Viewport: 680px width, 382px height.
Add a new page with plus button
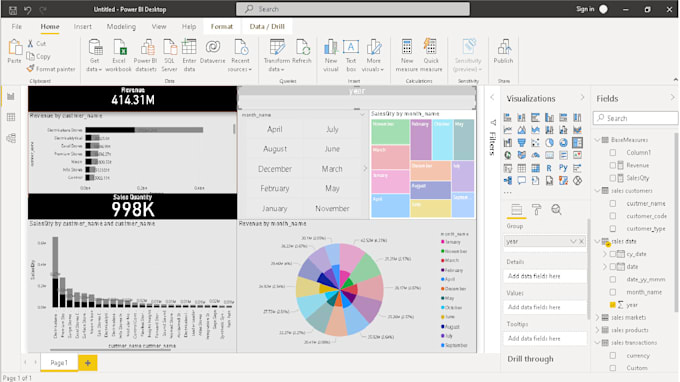(88, 363)
